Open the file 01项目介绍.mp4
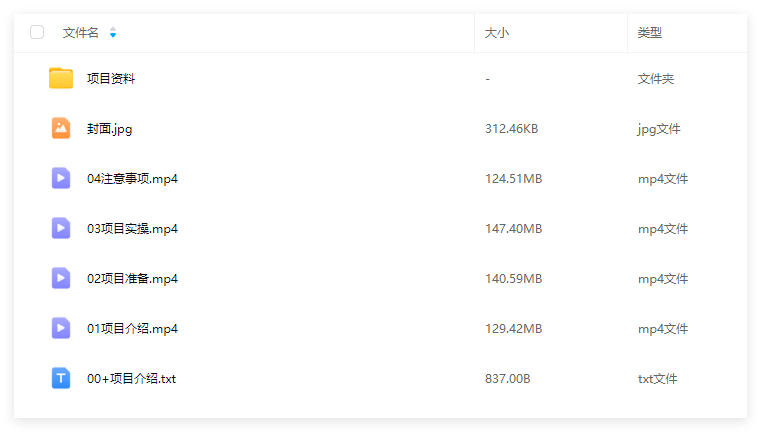This screenshot has height=432, width=761. click(132, 329)
